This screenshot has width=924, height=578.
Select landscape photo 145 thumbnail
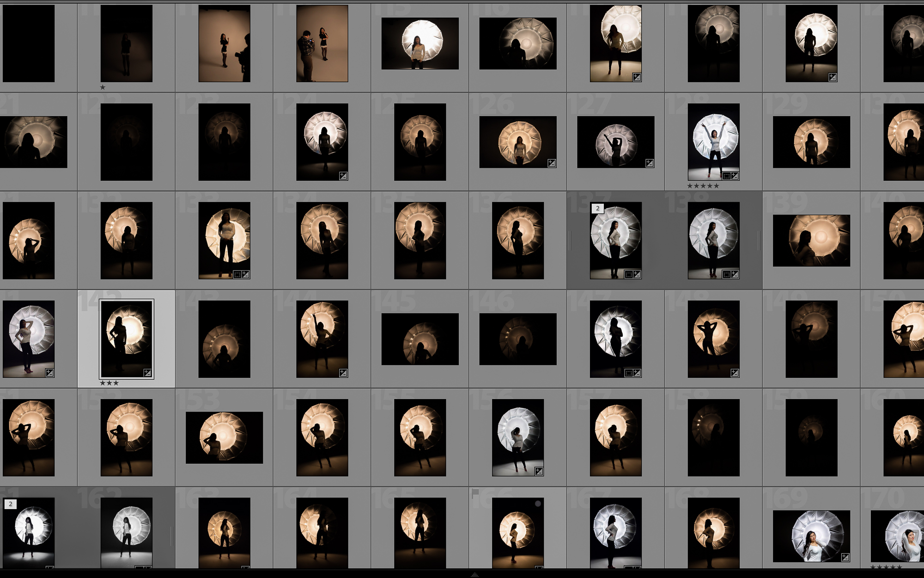pos(420,339)
